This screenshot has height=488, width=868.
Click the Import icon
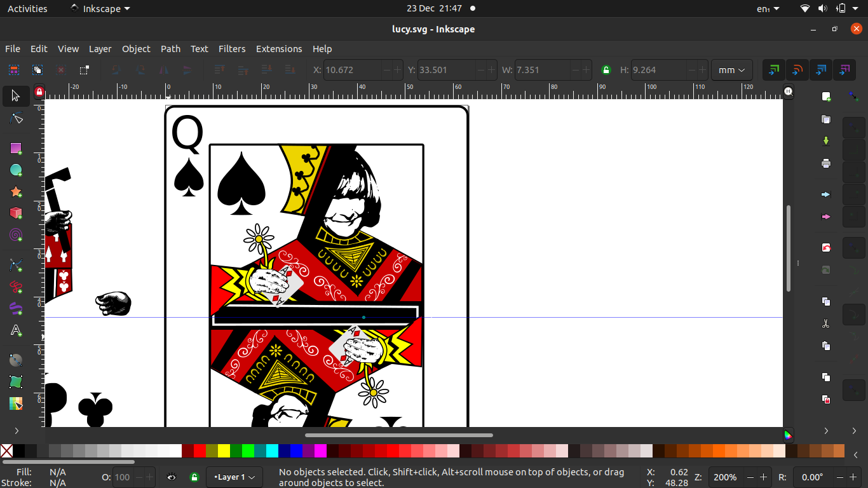coord(826,194)
